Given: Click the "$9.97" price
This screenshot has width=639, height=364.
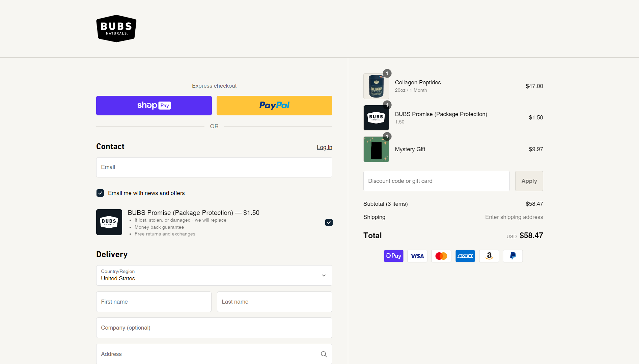Looking at the screenshot, I should point(536,149).
